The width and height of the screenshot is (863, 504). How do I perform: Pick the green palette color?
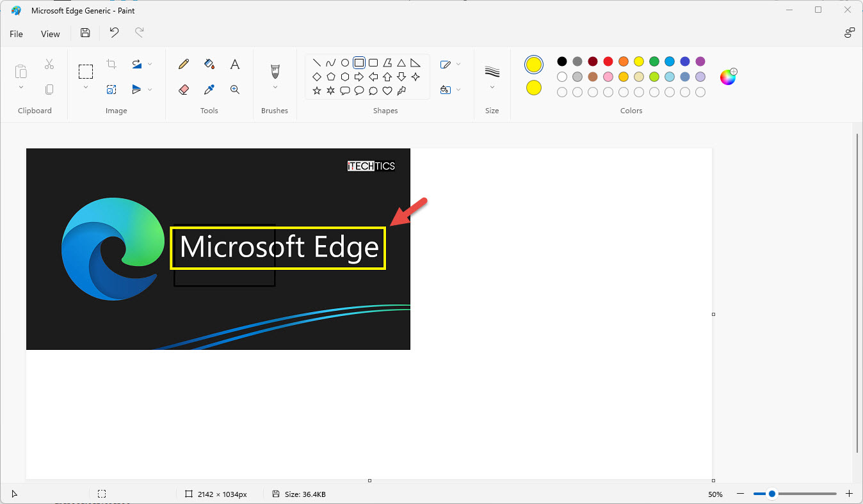click(x=654, y=61)
